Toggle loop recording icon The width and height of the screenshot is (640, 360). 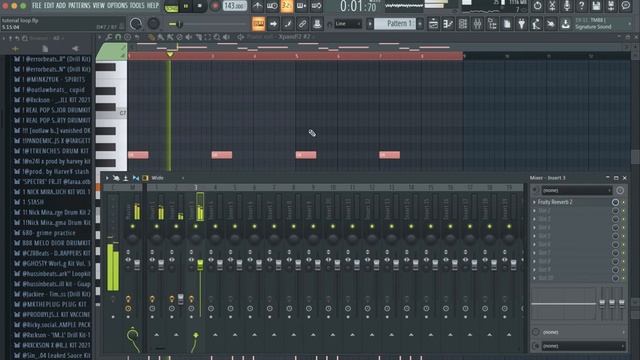pos(316,6)
